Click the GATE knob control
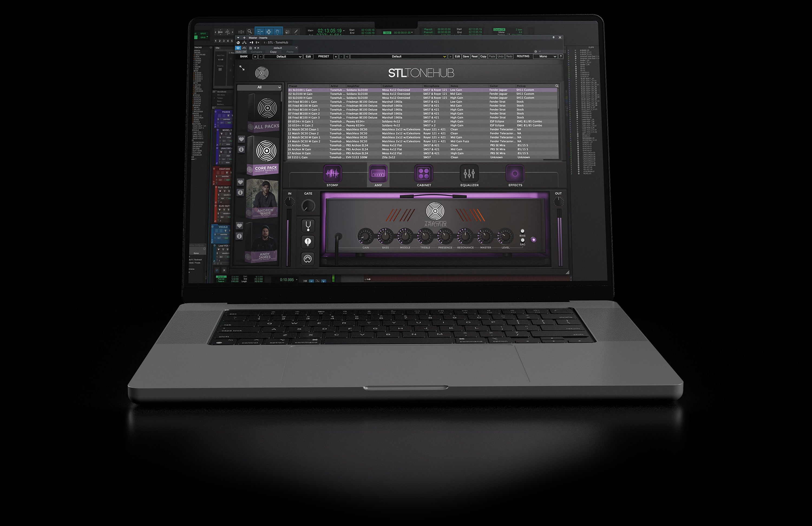The height and width of the screenshot is (526, 812). tap(308, 205)
